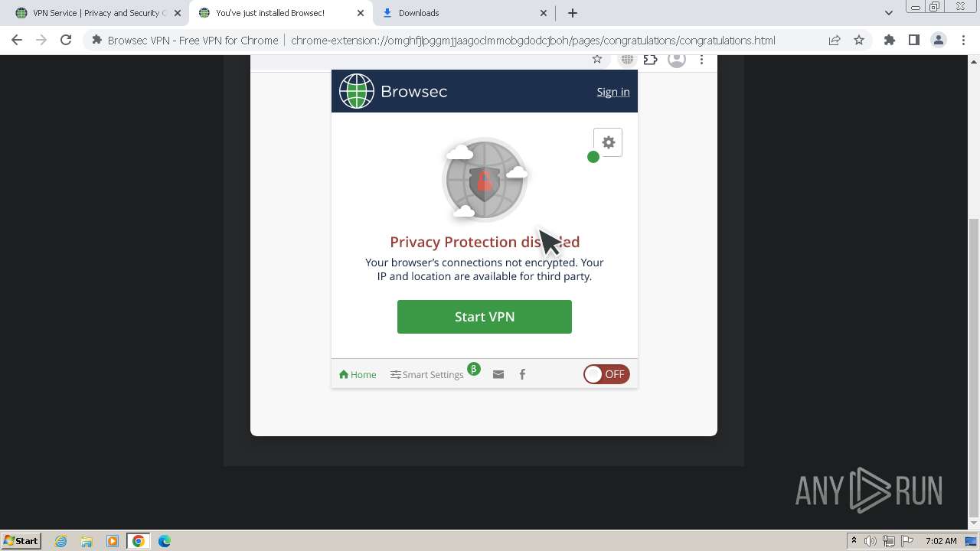
Task: Click Chrome icon on taskbar
Action: [139, 541]
